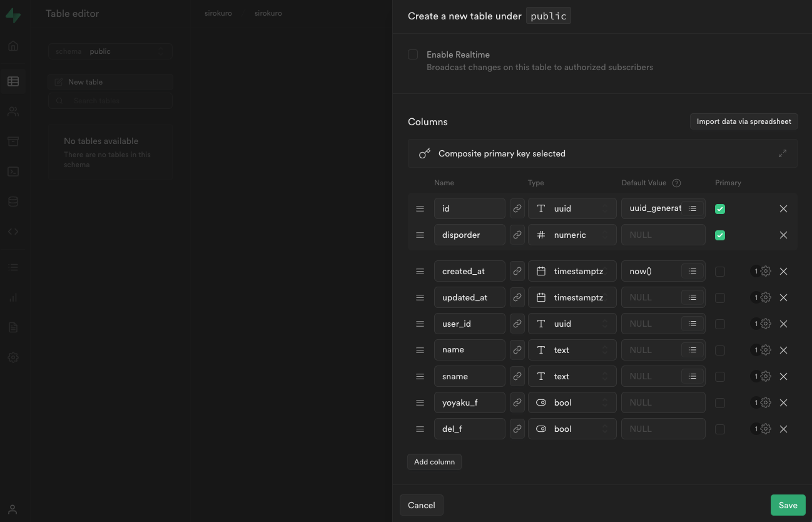Mark yoyaku_f as primary key
Image resolution: width=812 pixels, height=522 pixels.
(720, 403)
